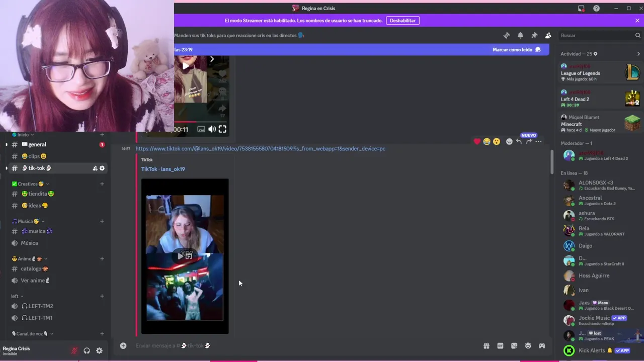Seek the upper video progress bar
Screen dimensions: 644x362
(200, 122)
